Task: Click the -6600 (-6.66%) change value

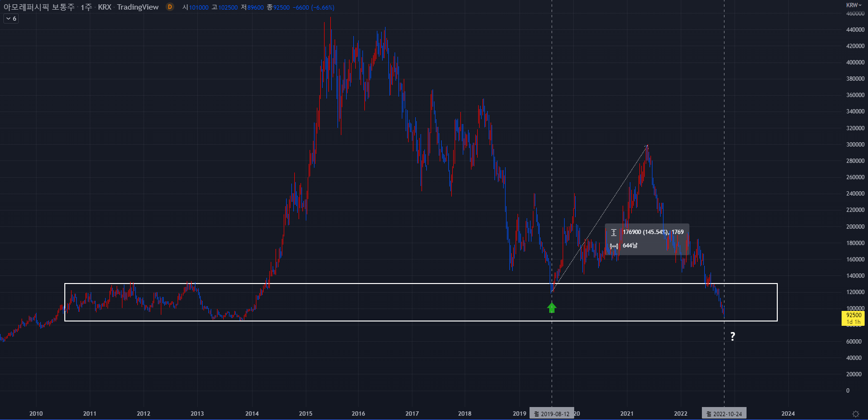Action: pyautogui.click(x=314, y=7)
